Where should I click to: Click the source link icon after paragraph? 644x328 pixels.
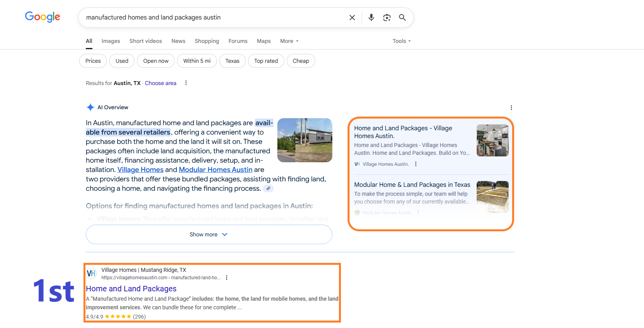(268, 188)
